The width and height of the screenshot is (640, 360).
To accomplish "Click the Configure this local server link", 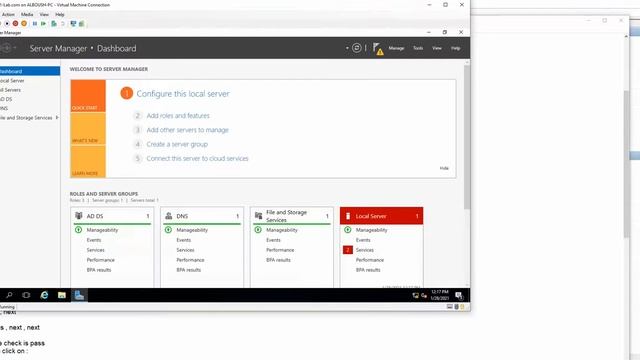I will point(183,94).
